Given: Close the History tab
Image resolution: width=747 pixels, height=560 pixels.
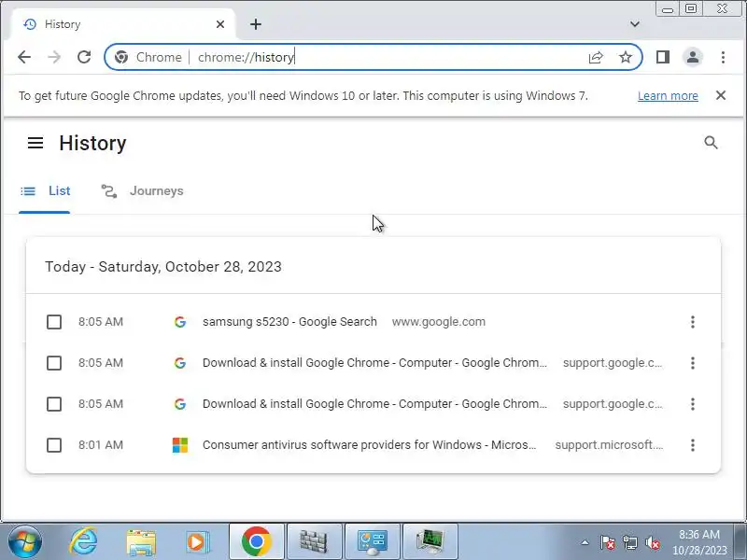Looking at the screenshot, I should pyautogui.click(x=220, y=24).
